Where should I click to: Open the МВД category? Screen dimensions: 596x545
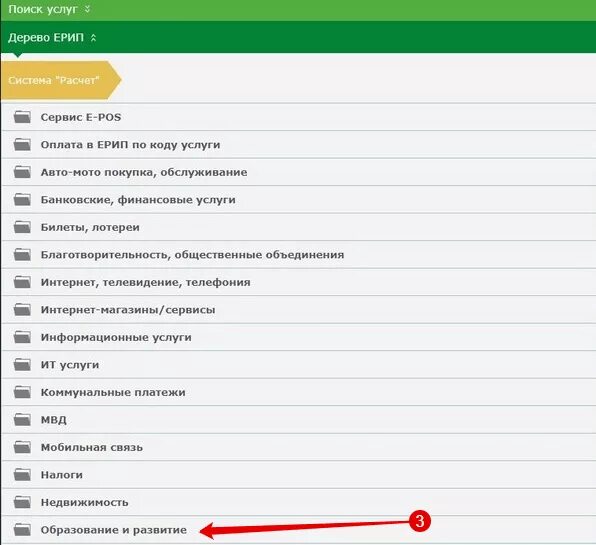coord(54,420)
